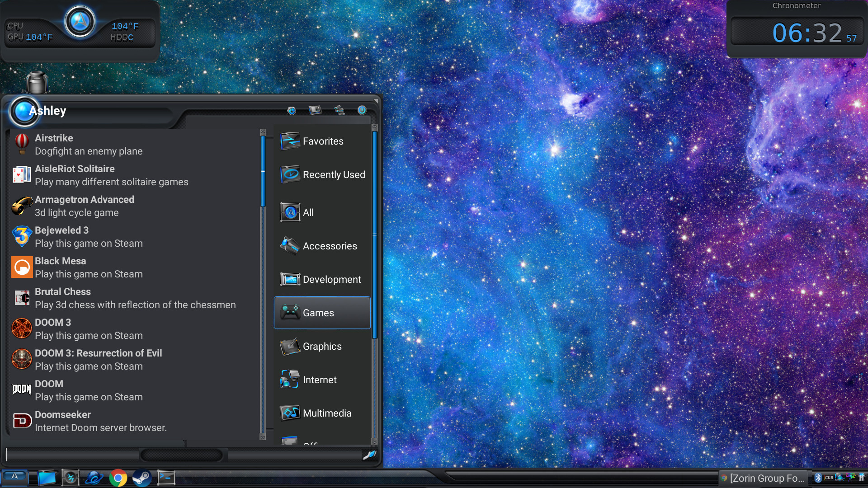Select the Games category

(322, 313)
